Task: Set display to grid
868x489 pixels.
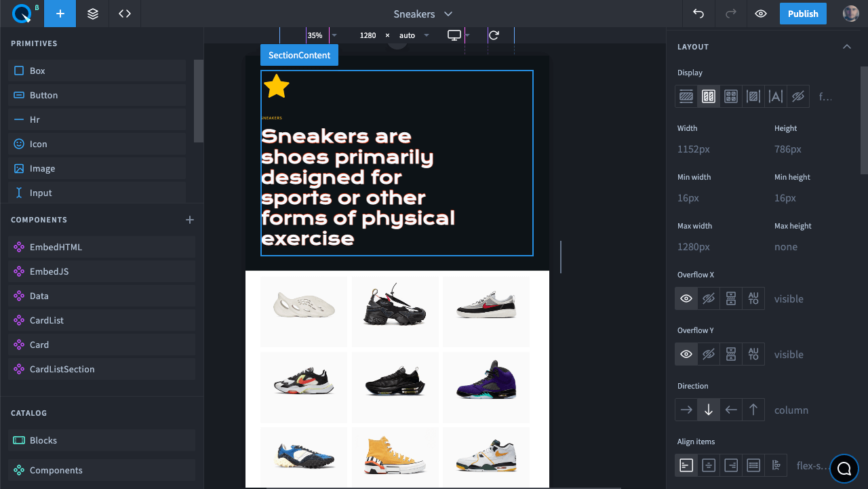Action: coord(731,96)
